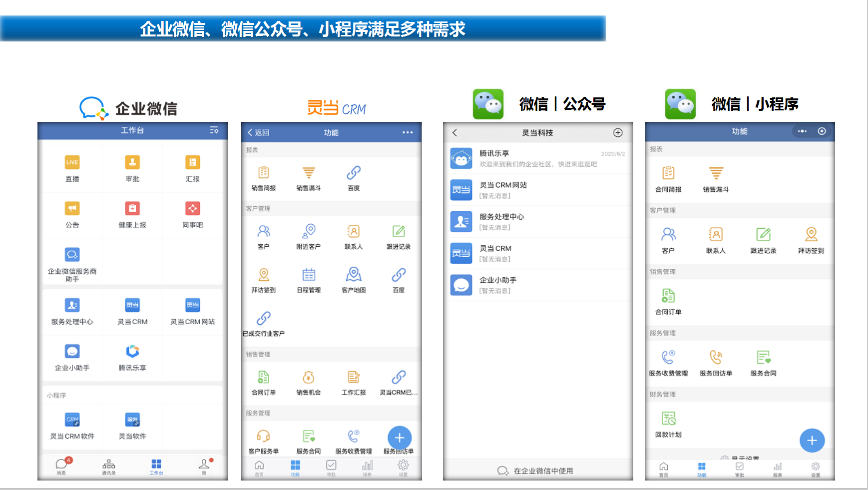Open 跟进记录 in 小程序 panel

pyautogui.click(x=763, y=234)
